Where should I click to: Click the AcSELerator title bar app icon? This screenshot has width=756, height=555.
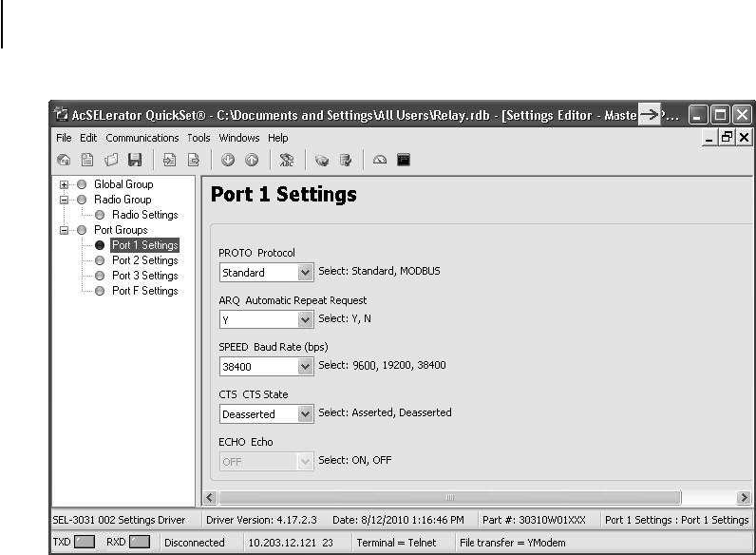tap(61, 114)
